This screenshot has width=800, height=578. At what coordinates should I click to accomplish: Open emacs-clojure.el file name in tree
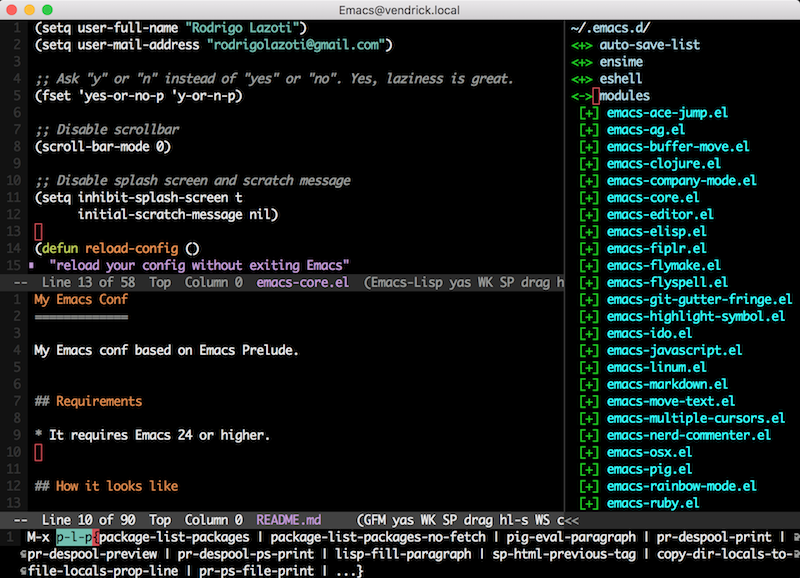pos(664,164)
